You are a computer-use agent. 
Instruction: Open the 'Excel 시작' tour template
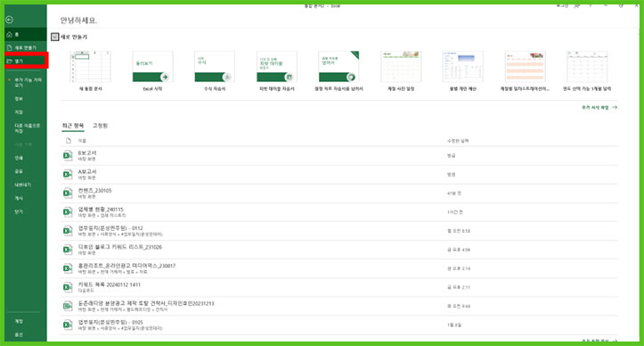click(x=152, y=67)
